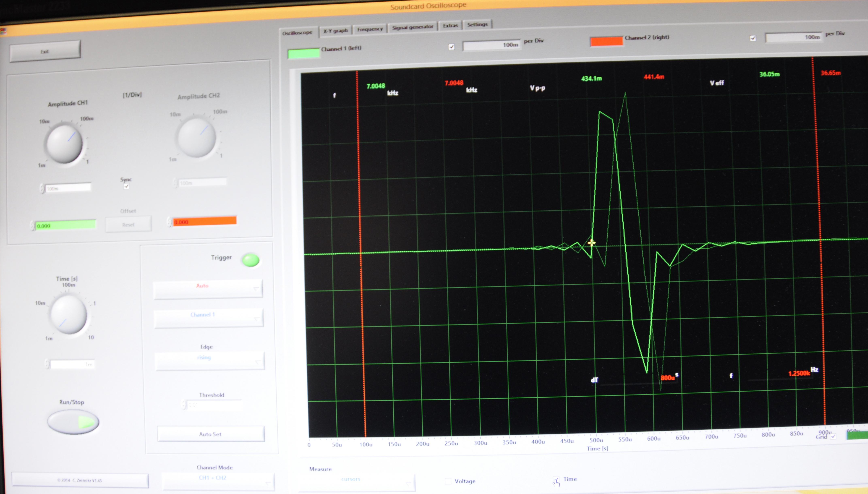This screenshot has width=868, height=494.
Task: Open the Channel 1 trigger source dropdown
Action: (x=209, y=318)
